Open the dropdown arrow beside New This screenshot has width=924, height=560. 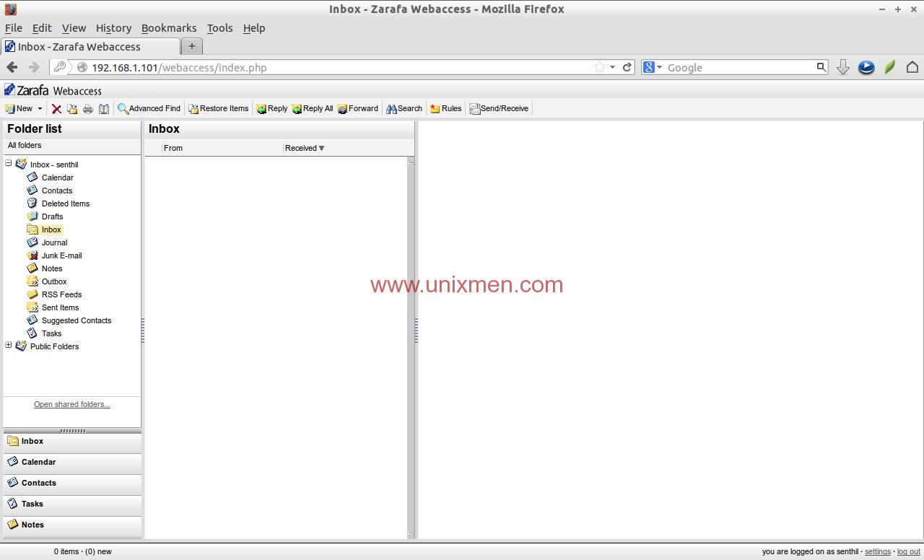[x=40, y=109]
